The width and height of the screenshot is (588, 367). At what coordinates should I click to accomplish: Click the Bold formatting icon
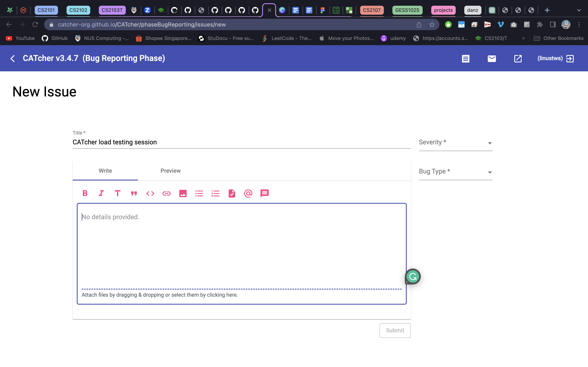(85, 193)
